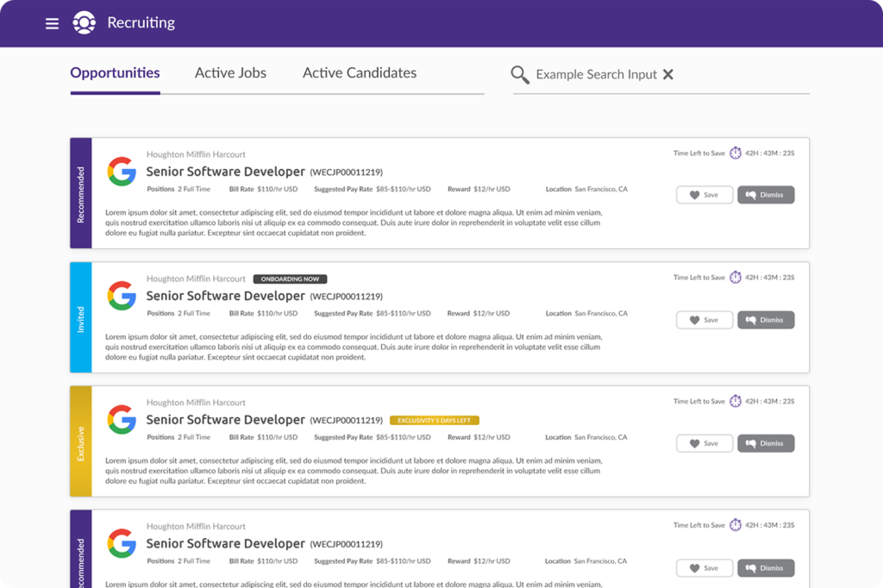Dismiss the Invited job opportunity
The width and height of the screenshot is (883, 588).
click(766, 320)
